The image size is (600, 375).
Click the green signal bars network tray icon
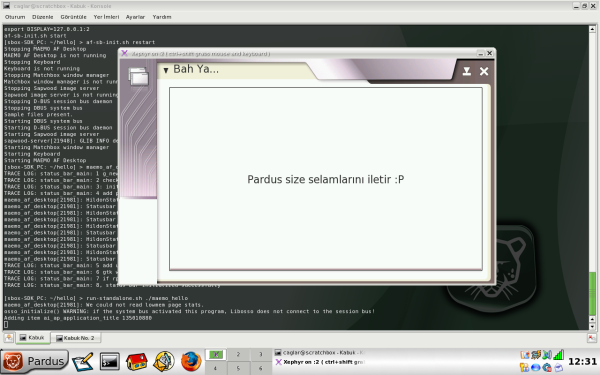click(x=559, y=355)
